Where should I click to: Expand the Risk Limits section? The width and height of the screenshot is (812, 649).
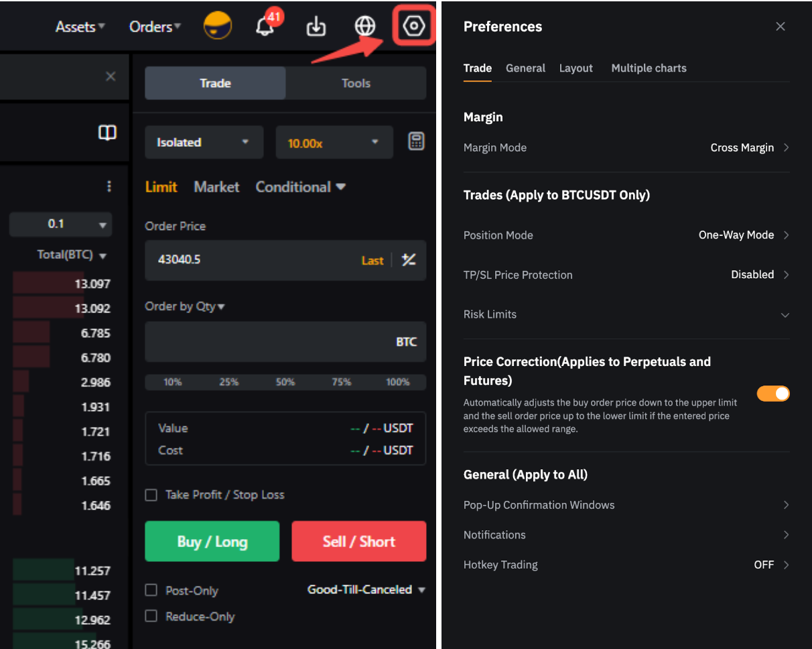(x=785, y=315)
